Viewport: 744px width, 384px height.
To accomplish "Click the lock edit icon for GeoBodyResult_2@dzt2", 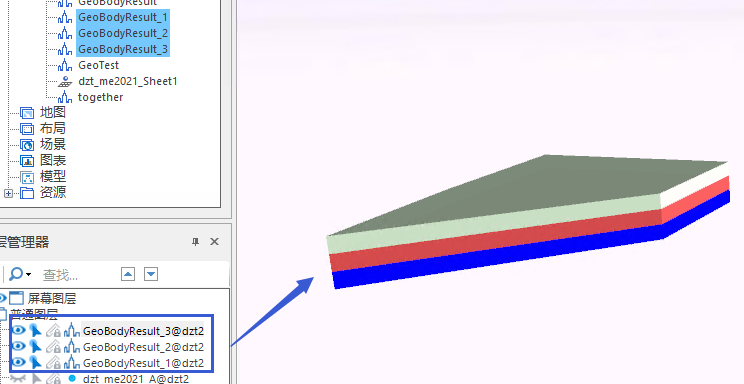I will click(54, 347).
